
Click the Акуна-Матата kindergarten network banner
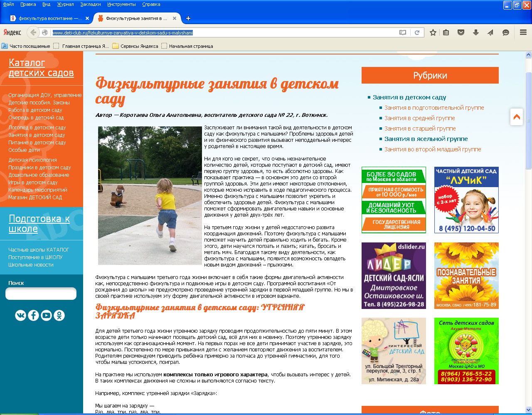[x=466, y=351]
